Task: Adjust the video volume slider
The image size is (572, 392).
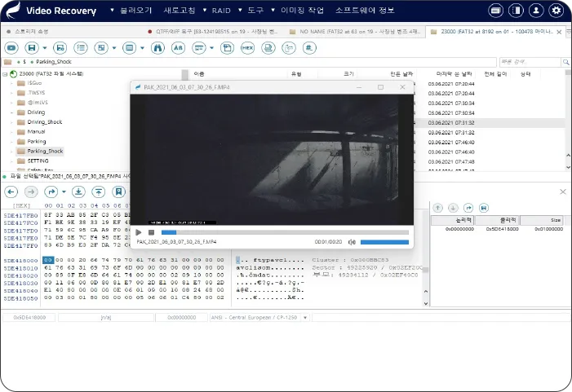Action: click(x=384, y=242)
